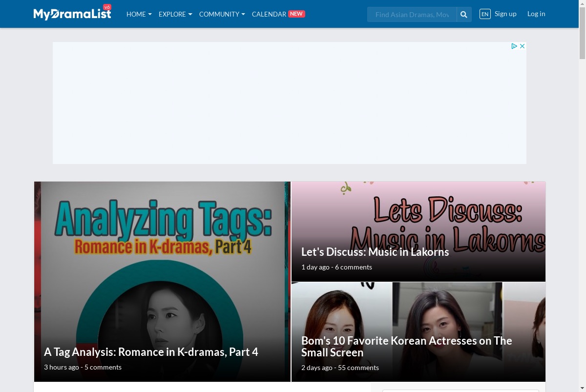Click '1 day ago - 6 comments' text
586x392 pixels.
point(336,267)
